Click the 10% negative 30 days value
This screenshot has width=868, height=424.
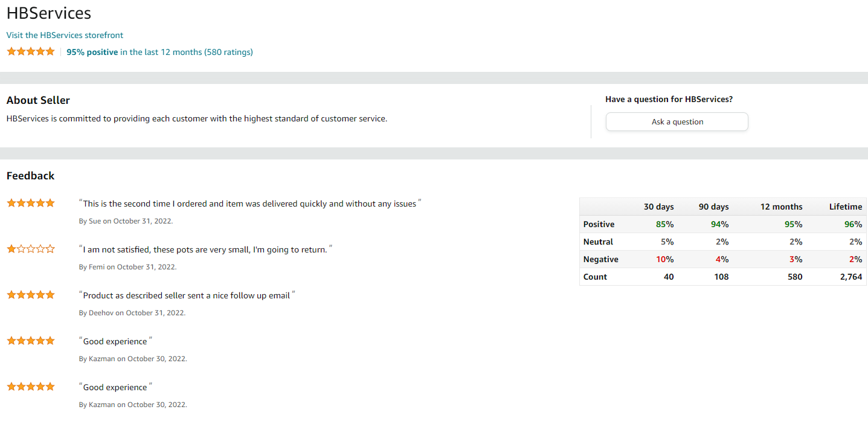click(664, 259)
